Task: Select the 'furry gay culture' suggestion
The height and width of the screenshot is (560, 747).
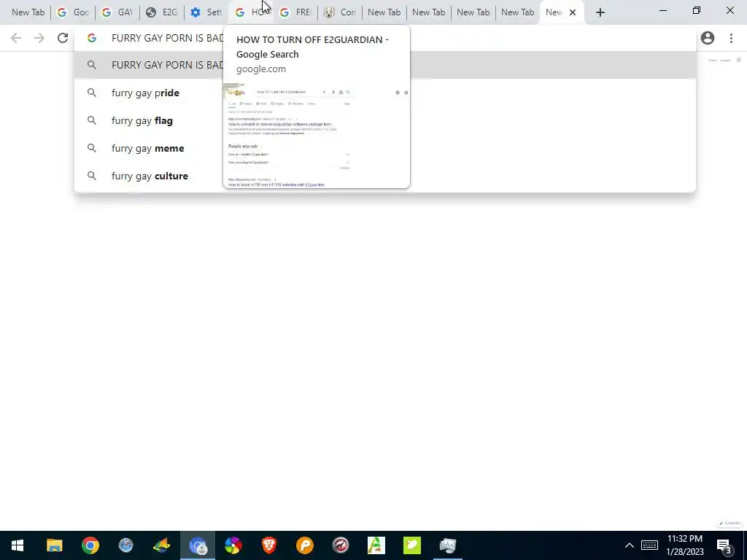Action: [x=385, y=176]
